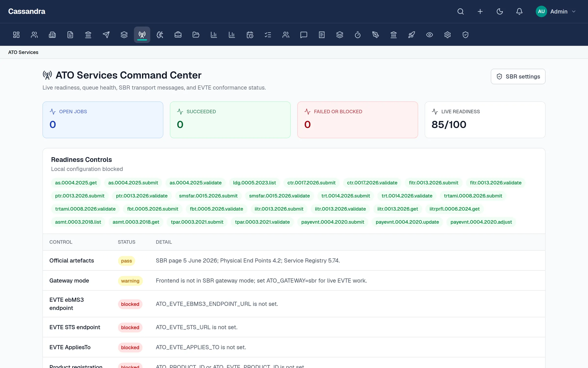Open the layers icon beside the stopwatch
The width and height of the screenshot is (588, 368).
tap(340, 35)
